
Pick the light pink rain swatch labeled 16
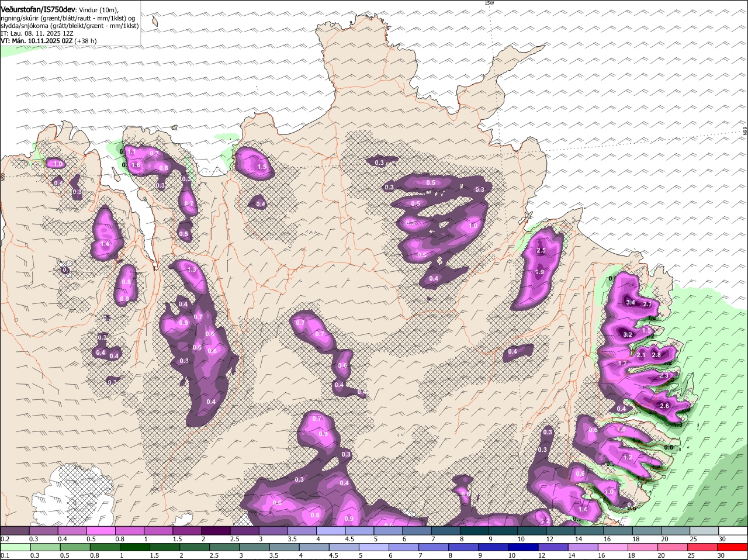[614, 547]
